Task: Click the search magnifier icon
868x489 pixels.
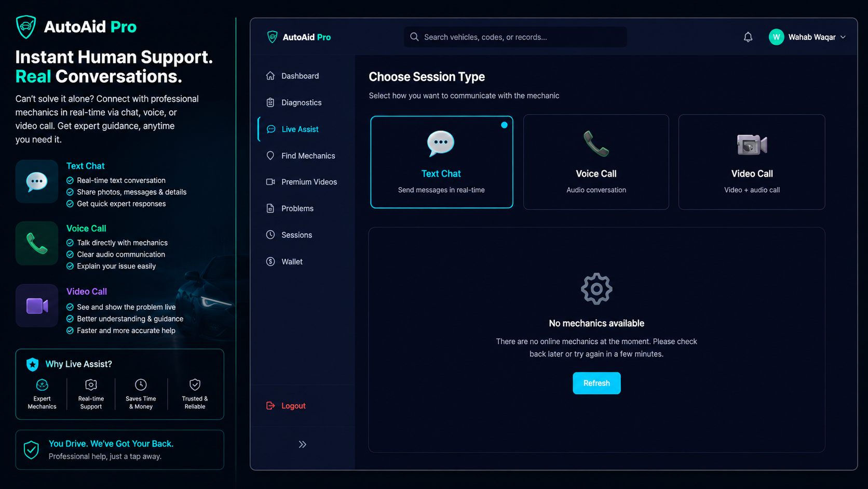Action: point(414,37)
